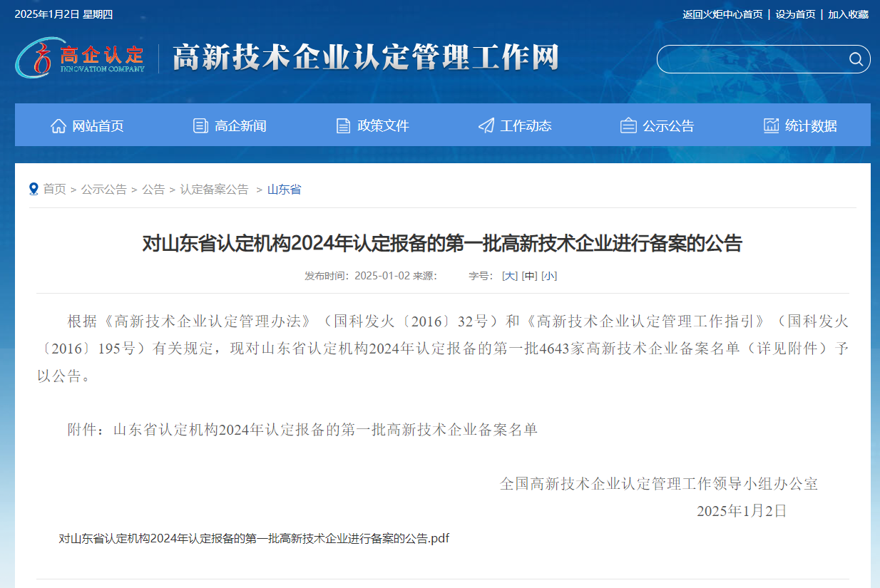Screen dimensions: 880x588
Task: Set font size to medium [中]
Action: pyautogui.click(x=529, y=276)
